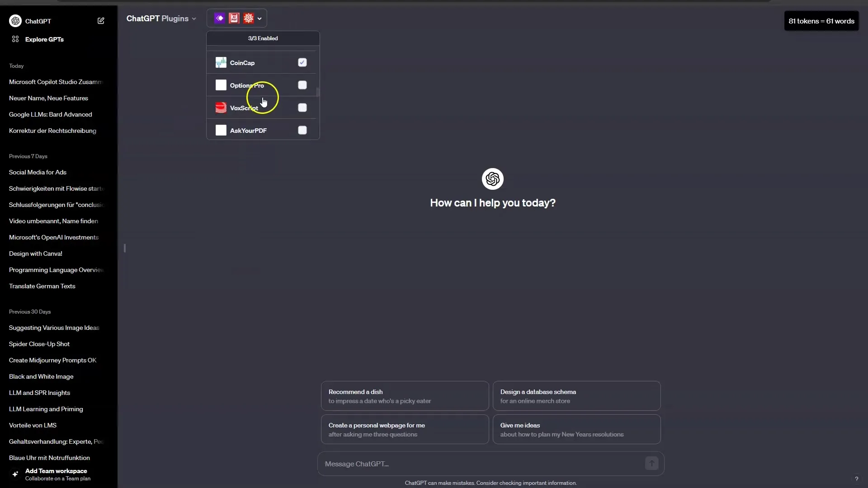This screenshot has height=488, width=868.
Task: Enable the VoxScript plugin toggle
Action: [302, 108]
